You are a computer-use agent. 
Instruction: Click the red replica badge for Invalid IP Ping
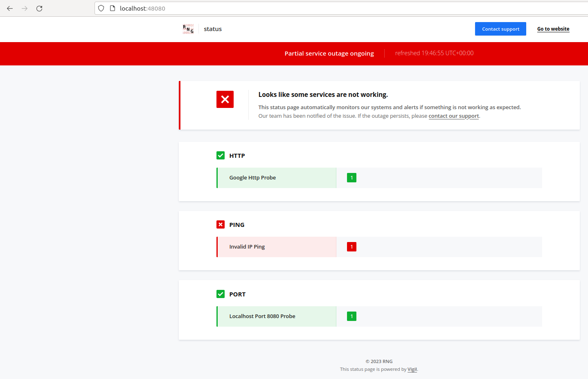coord(351,247)
